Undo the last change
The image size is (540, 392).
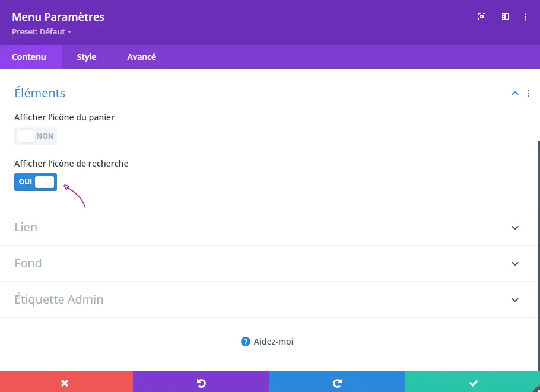pos(201,383)
